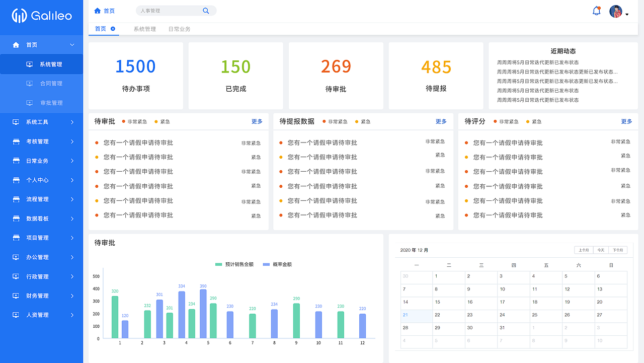Viewport: 644px width, 363px height.
Task: Click 更多 link in 待提报数据 panel
Action: [x=441, y=121]
